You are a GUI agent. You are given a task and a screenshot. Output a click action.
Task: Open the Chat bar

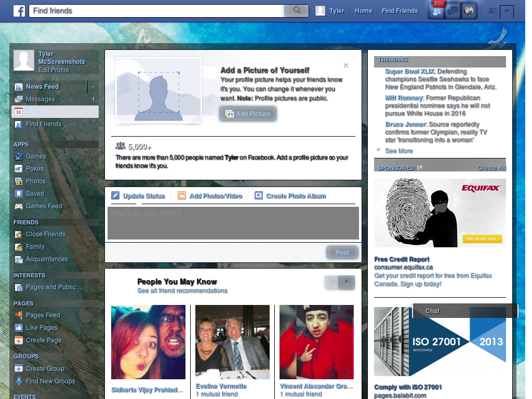pos(465,311)
